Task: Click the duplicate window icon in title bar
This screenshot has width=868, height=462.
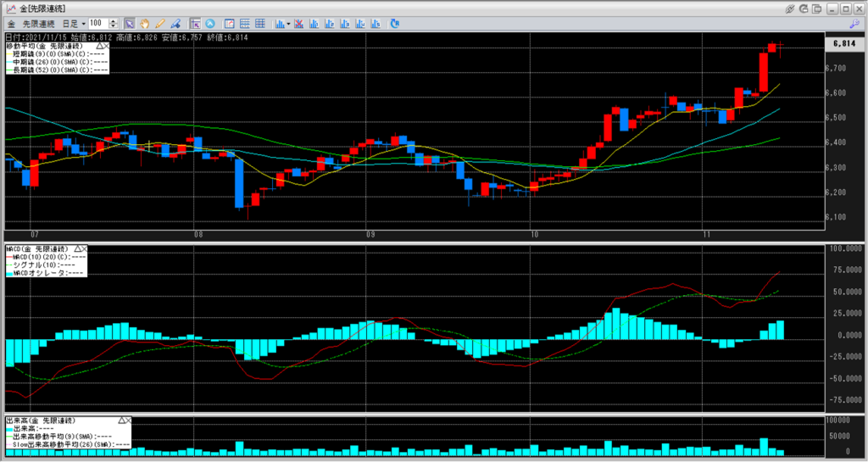Action: [816, 8]
